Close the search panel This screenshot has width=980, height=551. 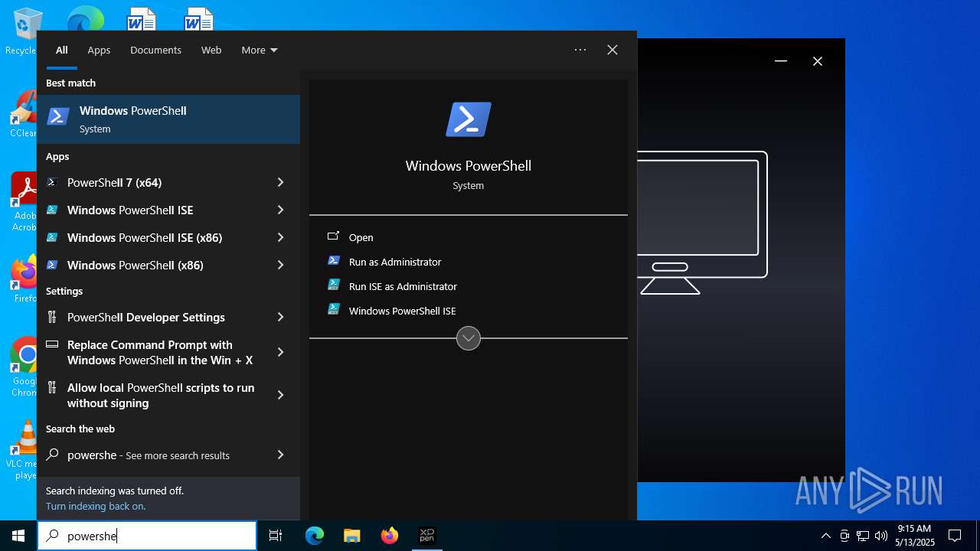point(612,50)
